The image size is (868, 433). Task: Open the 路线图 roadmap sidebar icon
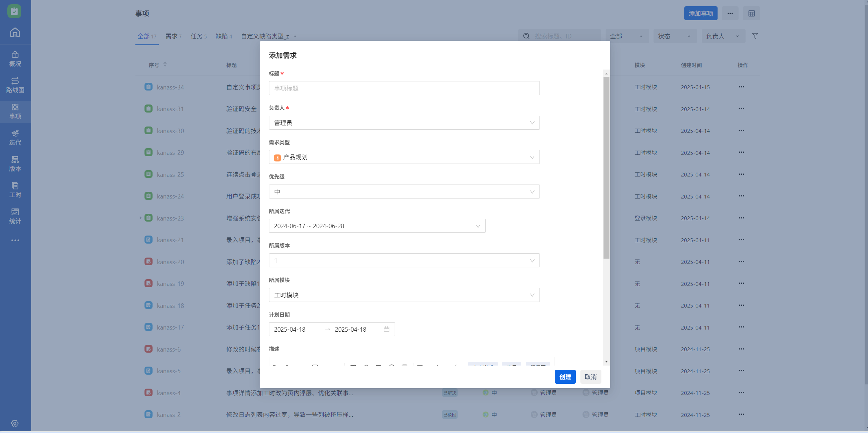pos(15,85)
